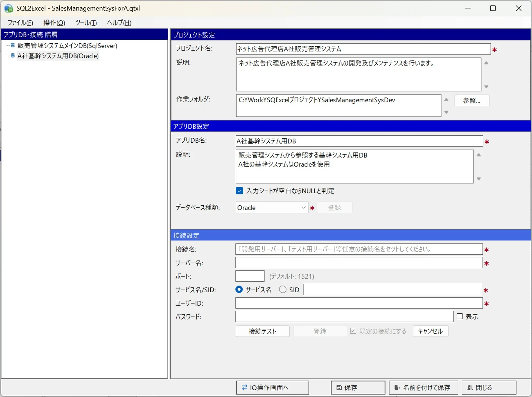Select the SID radio button
The image size is (532, 397).
click(x=283, y=289)
